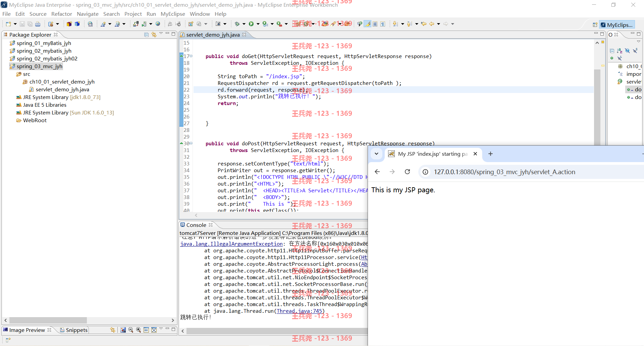
Task: Collapse doGet method fold marker at line 17
Action: coord(191,56)
